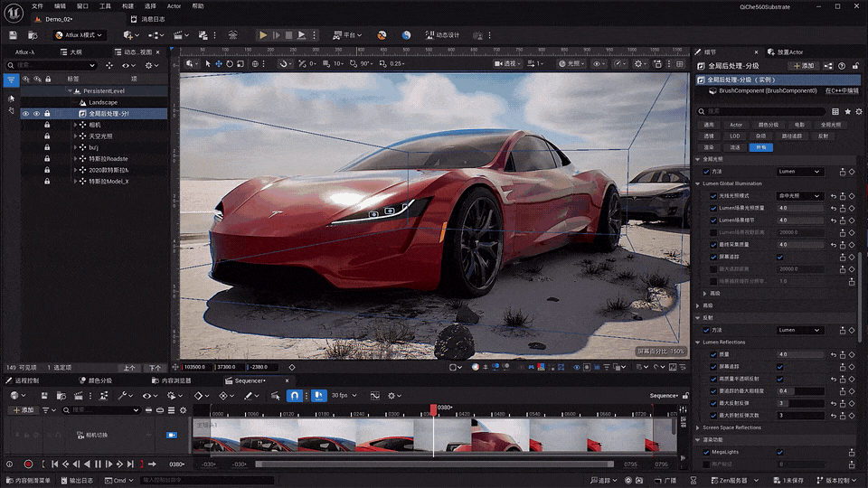868x488 pixels.
Task: Click Sequencer save icon
Action: pos(44,396)
